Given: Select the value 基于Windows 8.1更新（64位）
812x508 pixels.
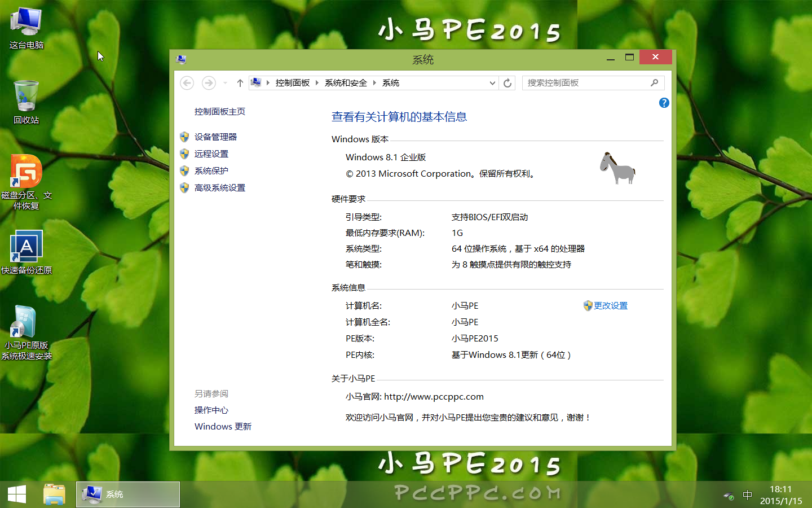Looking at the screenshot, I should 512,355.
